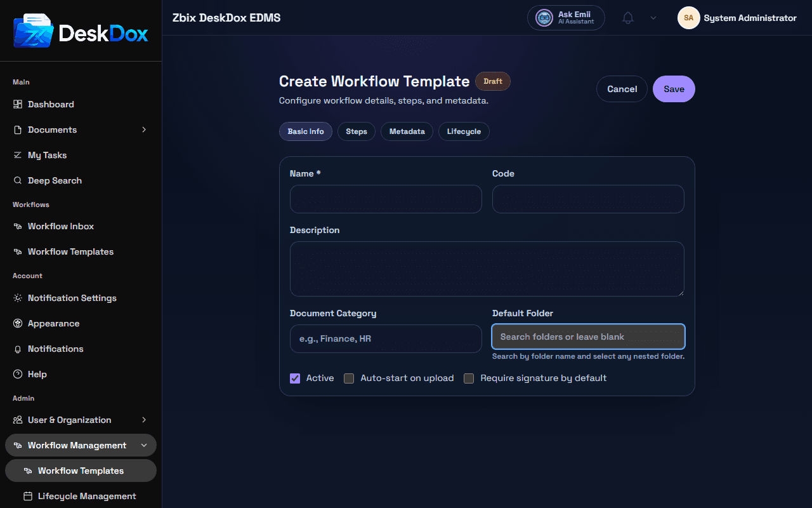Click the Draft status badge
Viewport: 812px width, 508px height.
493,81
